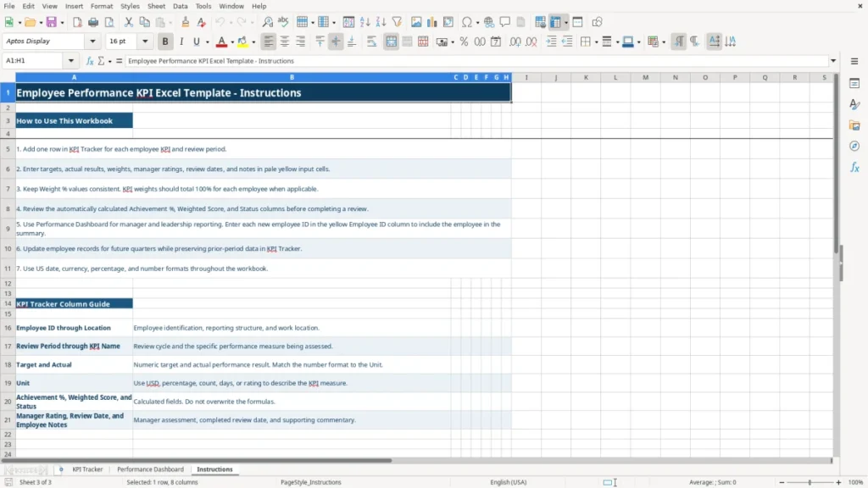The height and width of the screenshot is (488, 868).
Task: Export directly as PDF
Action: pos(77,22)
